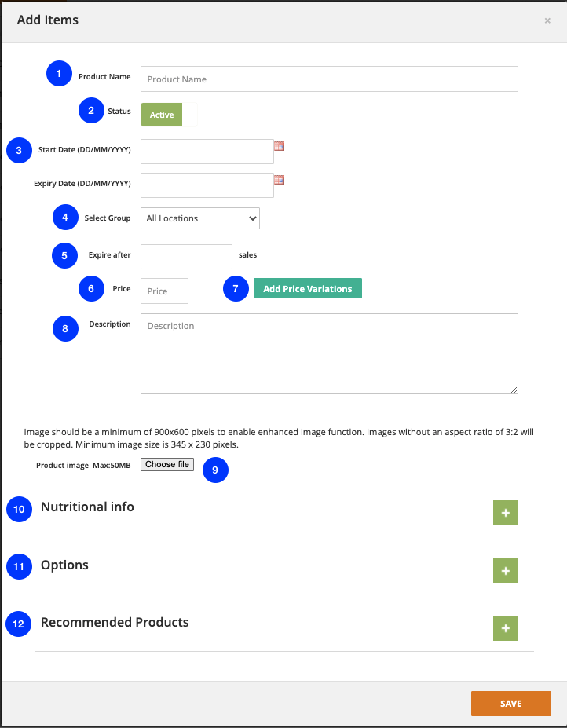Focus the Product Name input field

[329, 79]
